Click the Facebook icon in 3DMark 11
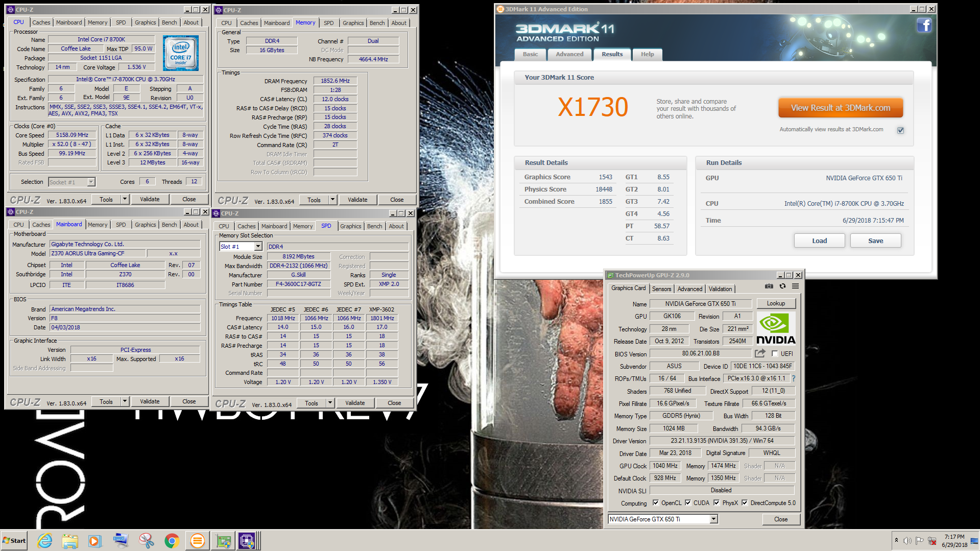 point(924,25)
